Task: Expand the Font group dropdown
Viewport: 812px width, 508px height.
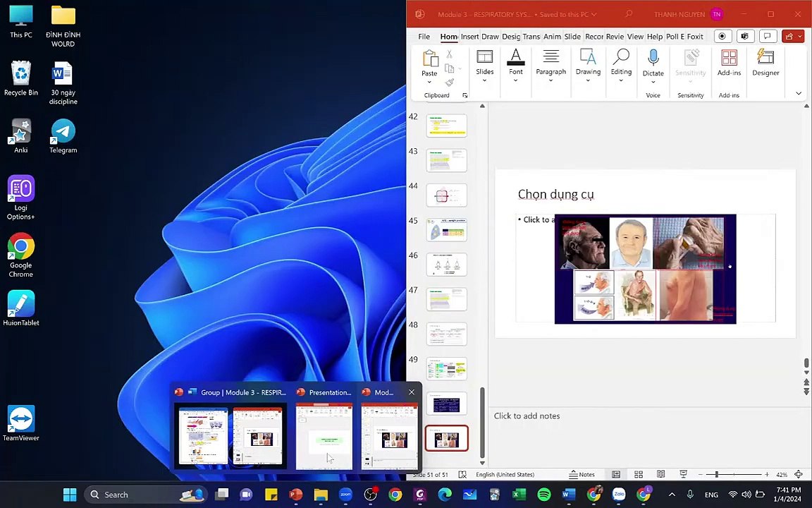Action: [516, 80]
